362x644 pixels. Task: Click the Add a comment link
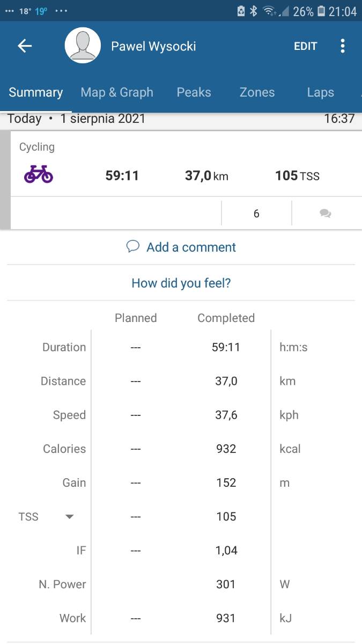(191, 247)
